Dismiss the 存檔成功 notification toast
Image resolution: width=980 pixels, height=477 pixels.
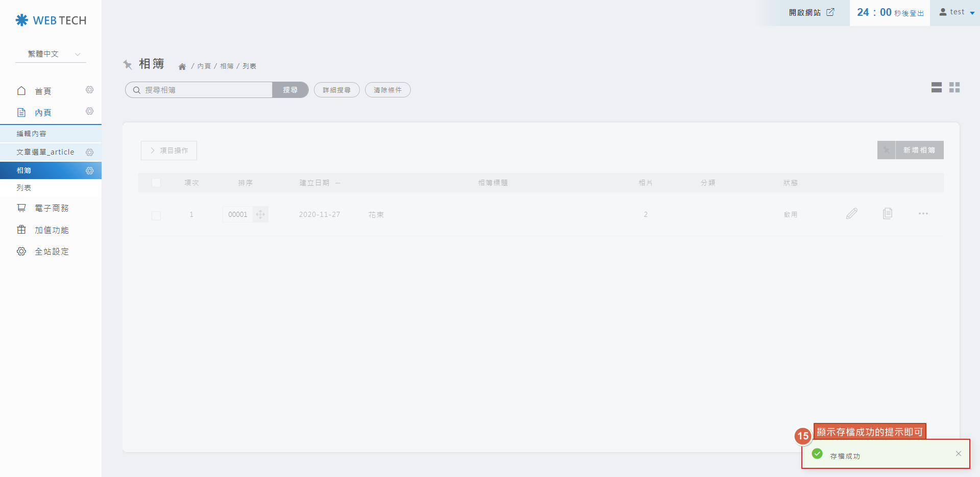click(x=958, y=454)
